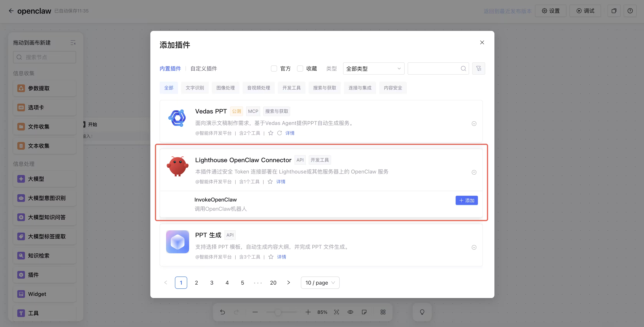This screenshot has height=327, width=644.
Task: Collapse the node sidebar panel icon
Action: pyautogui.click(x=73, y=43)
